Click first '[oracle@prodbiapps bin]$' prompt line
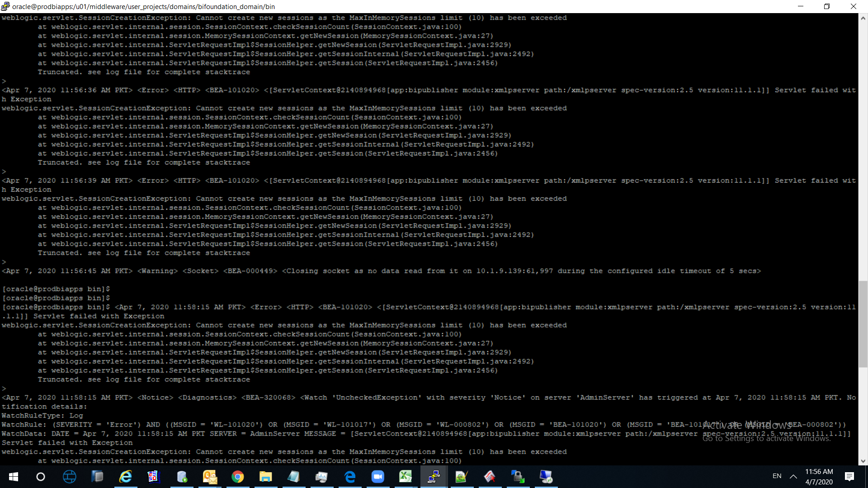The image size is (868, 488). (x=56, y=289)
